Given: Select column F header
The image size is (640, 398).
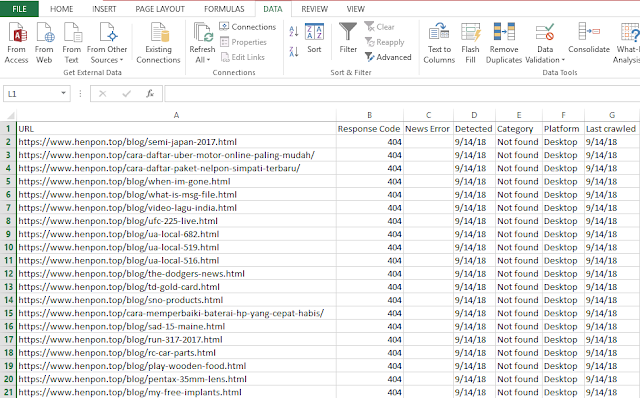Looking at the screenshot, I should 563,115.
